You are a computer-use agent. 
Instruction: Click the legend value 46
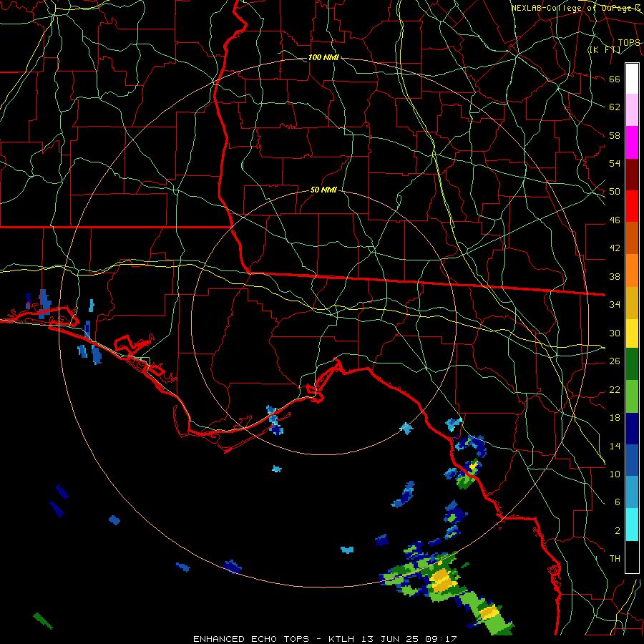pyautogui.click(x=615, y=220)
